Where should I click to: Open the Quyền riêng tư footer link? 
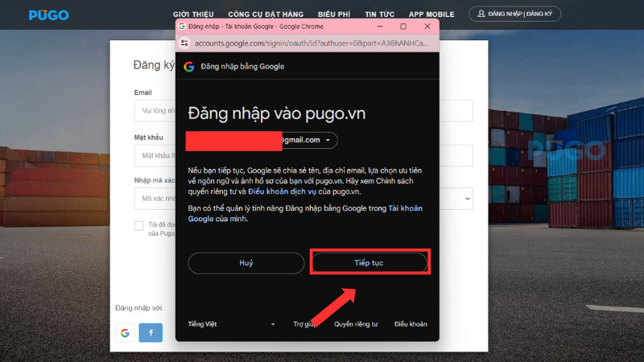coord(356,324)
